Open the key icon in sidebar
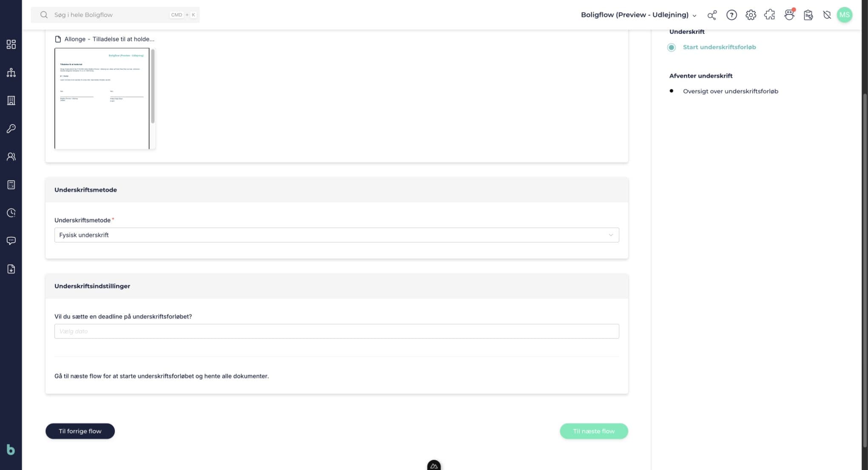The width and height of the screenshot is (868, 470). tap(11, 128)
